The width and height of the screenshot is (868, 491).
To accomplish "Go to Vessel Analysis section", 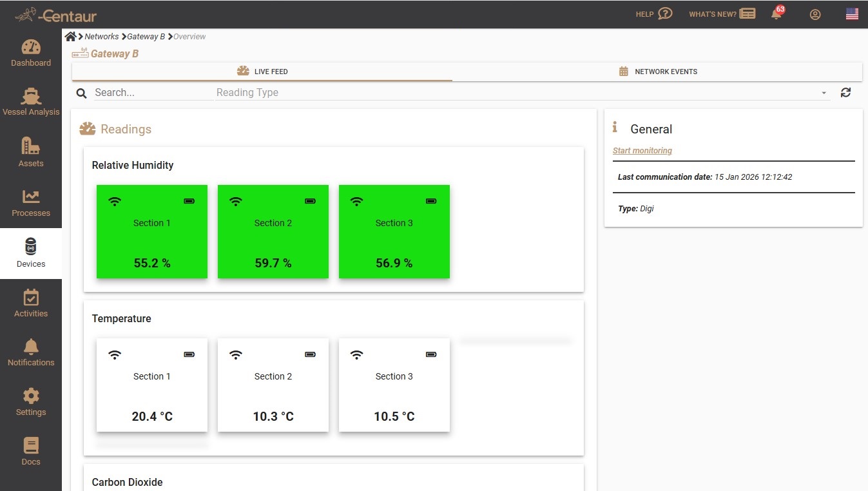I will (31, 102).
